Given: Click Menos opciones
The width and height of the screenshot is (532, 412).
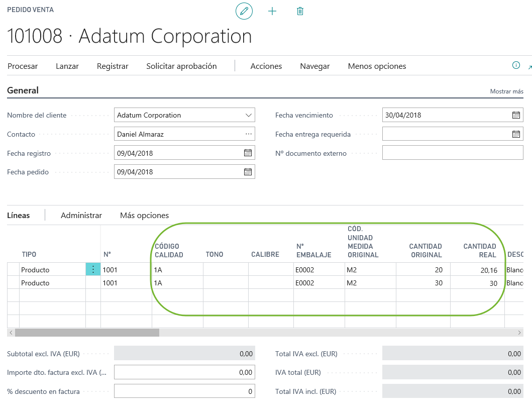Looking at the screenshot, I should 377,66.
